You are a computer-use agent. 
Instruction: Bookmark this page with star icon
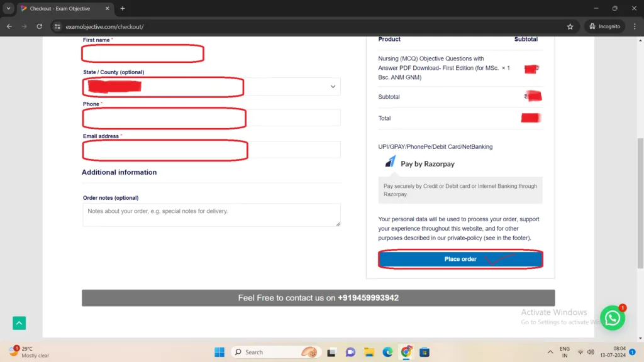tap(570, 26)
